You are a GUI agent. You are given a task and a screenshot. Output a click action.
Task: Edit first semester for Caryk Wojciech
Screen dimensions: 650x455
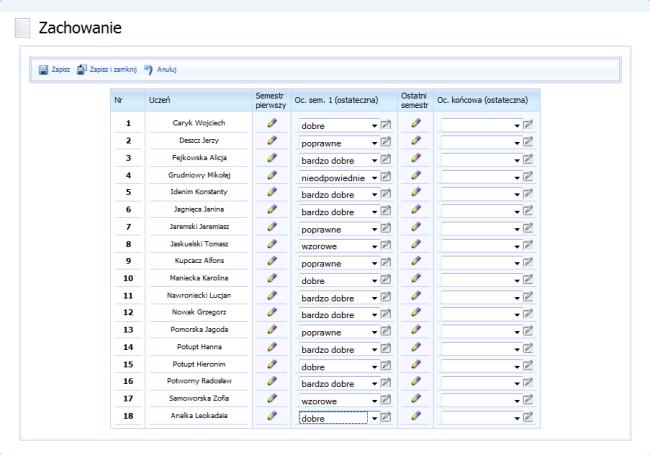272,123
